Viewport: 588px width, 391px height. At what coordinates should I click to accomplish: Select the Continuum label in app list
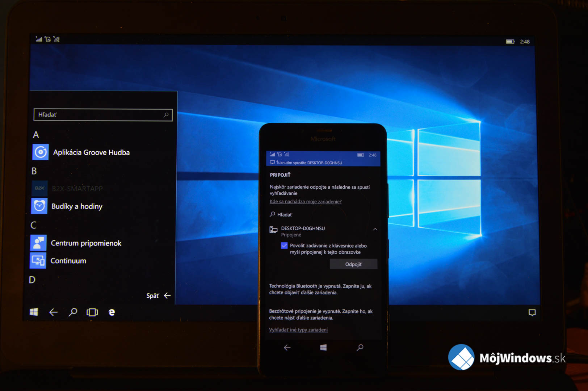click(x=68, y=261)
